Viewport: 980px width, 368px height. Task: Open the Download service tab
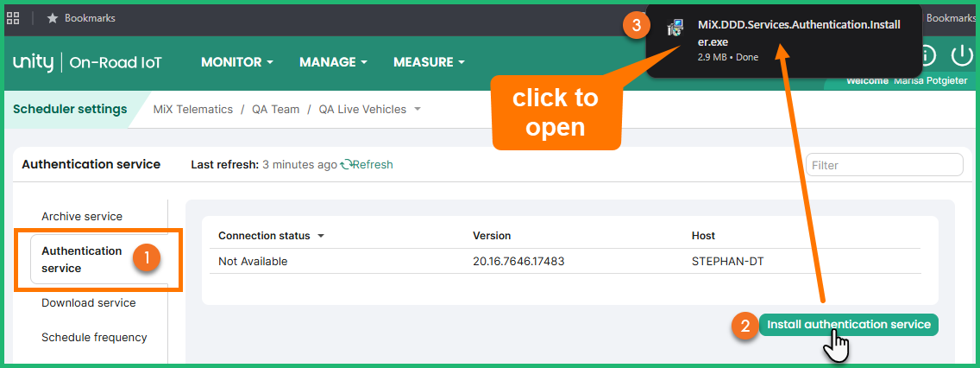pyautogui.click(x=89, y=303)
